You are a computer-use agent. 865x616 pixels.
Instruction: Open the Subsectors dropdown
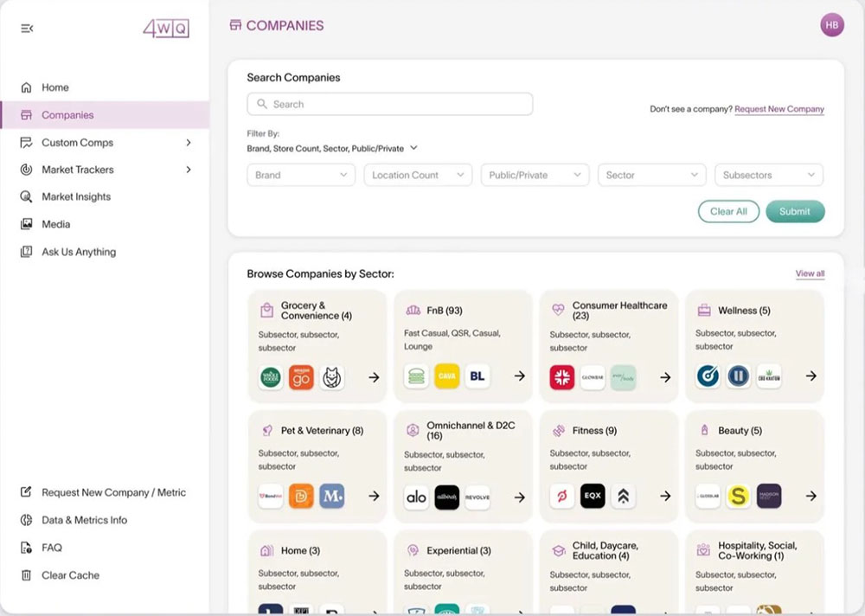pyautogui.click(x=769, y=175)
